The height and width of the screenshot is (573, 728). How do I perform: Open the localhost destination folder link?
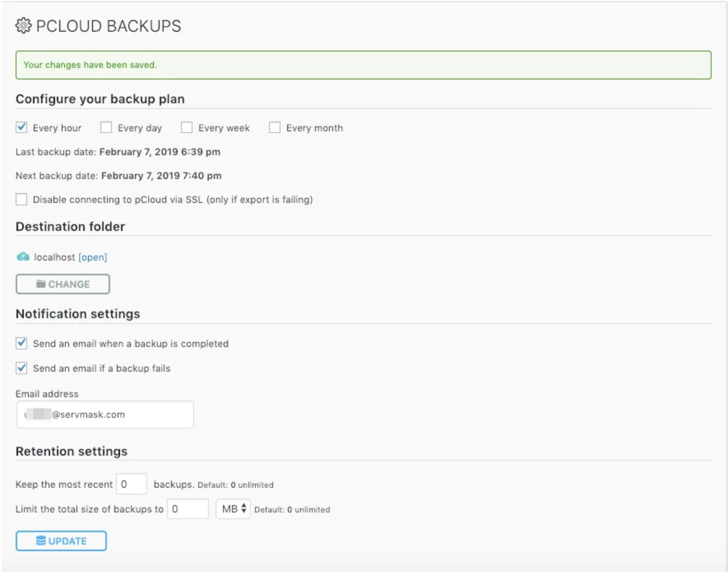(x=93, y=257)
